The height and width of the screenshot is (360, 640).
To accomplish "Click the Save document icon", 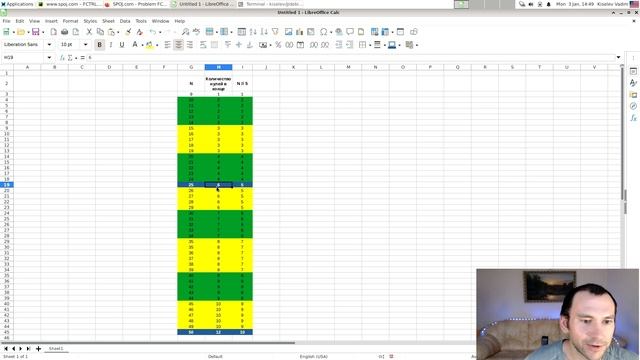I will [x=36, y=32].
